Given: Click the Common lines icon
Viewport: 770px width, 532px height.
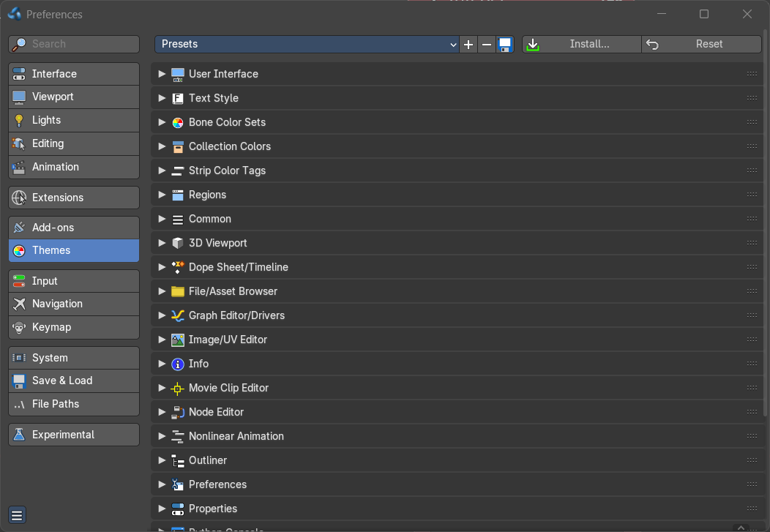Looking at the screenshot, I should (x=177, y=219).
